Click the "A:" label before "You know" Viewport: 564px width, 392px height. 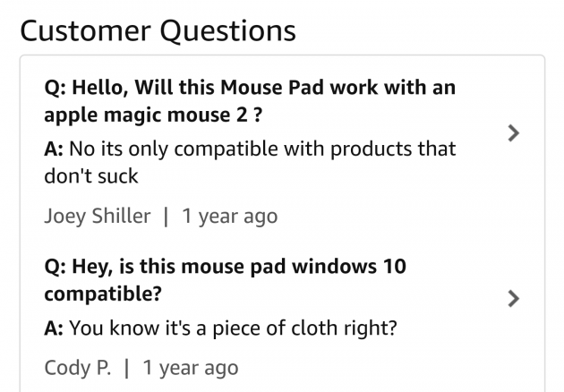(x=55, y=328)
